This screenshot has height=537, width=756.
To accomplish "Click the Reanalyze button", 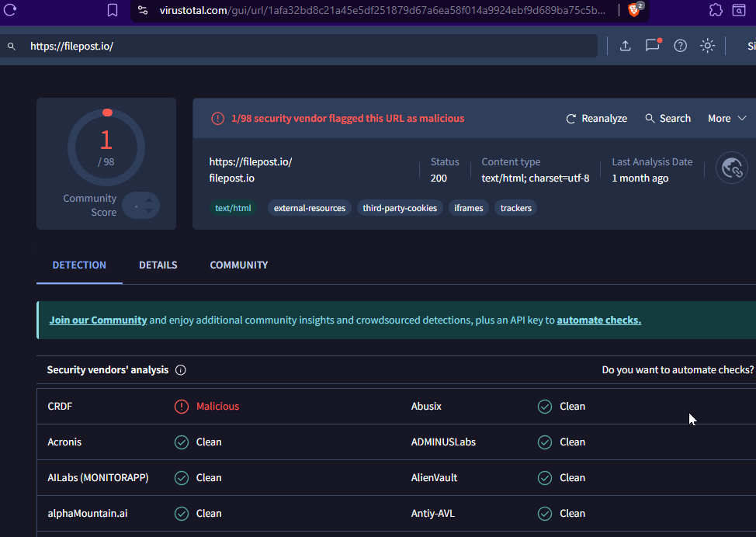I will [596, 119].
